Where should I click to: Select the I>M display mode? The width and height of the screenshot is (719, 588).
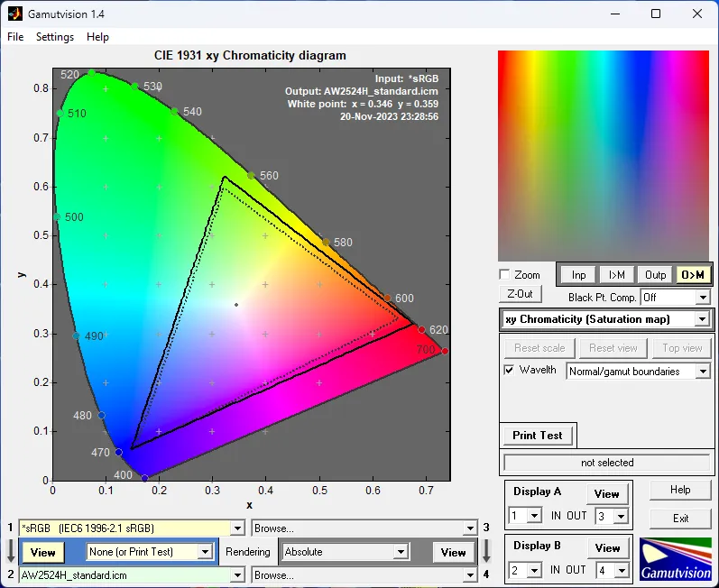click(x=617, y=275)
